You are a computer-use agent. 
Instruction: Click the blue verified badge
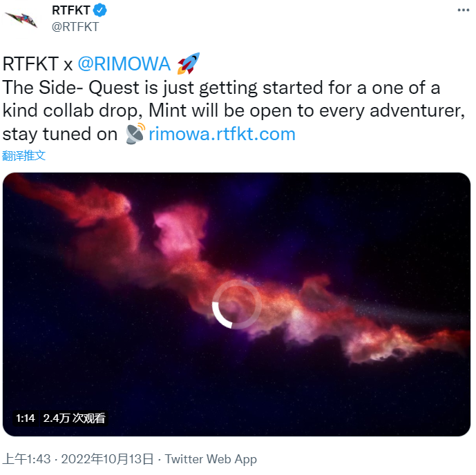[99, 10]
